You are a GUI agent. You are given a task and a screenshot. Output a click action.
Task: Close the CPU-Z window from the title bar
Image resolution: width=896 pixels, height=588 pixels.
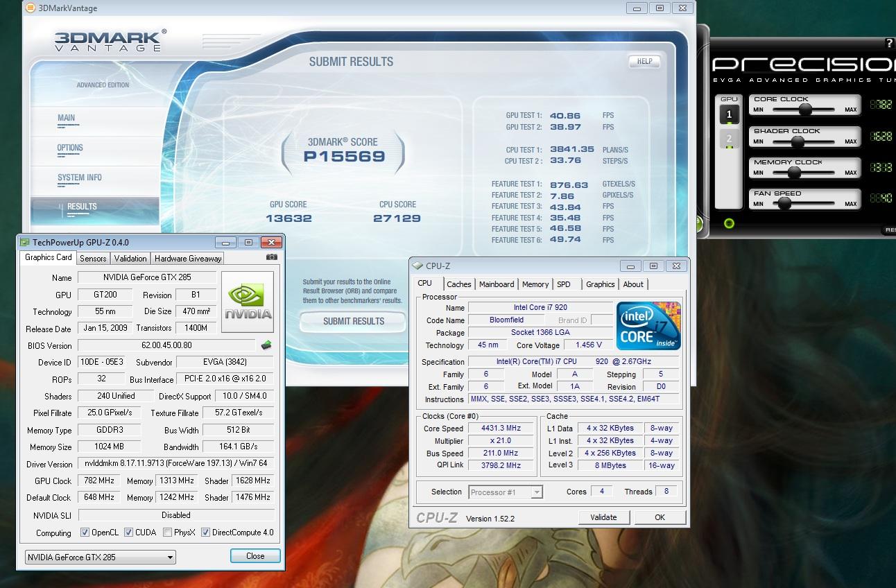tap(678, 266)
